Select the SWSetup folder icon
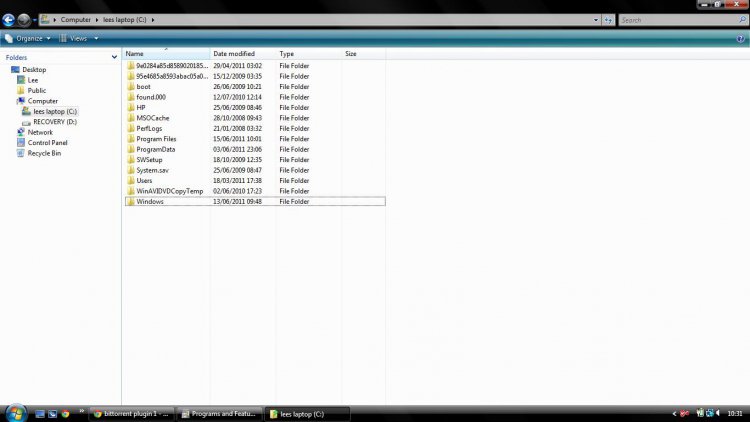The image size is (750, 422). coord(131,160)
